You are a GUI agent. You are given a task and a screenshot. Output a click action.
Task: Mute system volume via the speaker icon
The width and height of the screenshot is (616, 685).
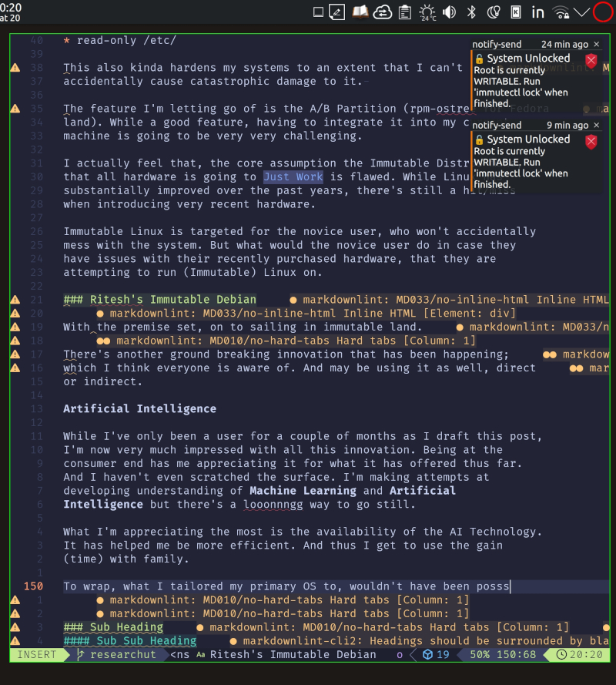tap(450, 12)
